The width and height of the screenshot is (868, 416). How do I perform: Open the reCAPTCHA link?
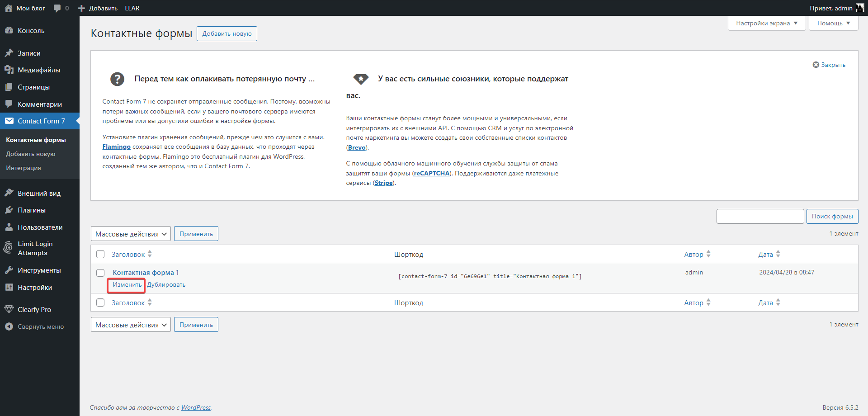pyautogui.click(x=432, y=173)
